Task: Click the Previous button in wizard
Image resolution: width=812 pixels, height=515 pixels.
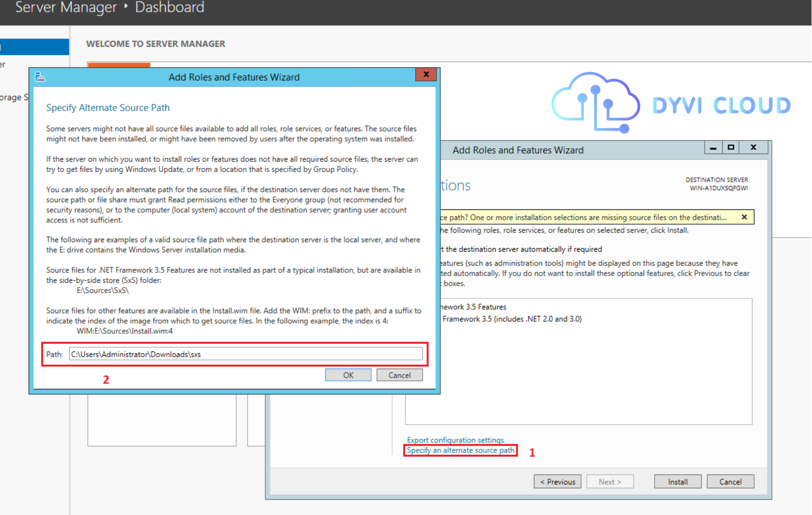Action: click(557, 482)
